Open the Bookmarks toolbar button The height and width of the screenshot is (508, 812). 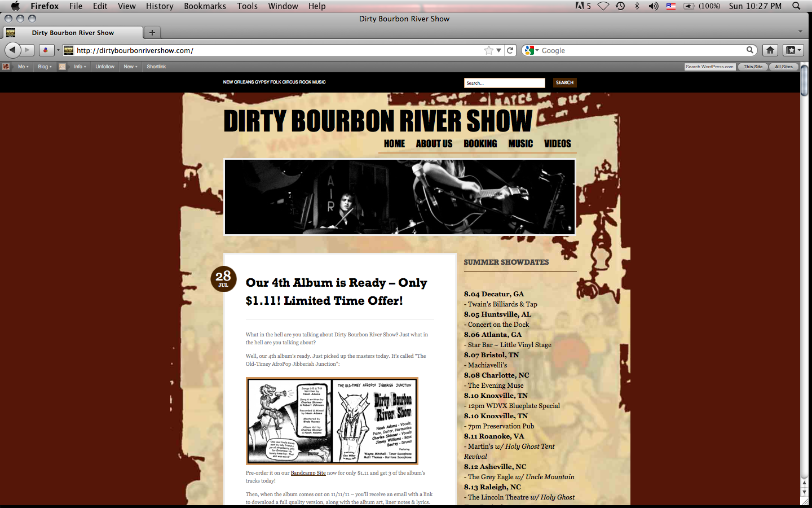click(793, 50)
